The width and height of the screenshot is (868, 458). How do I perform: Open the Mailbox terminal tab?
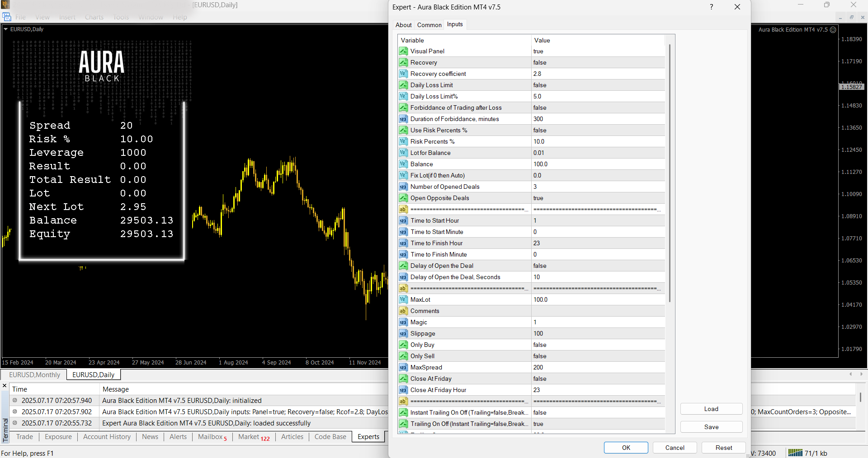coord(212,436)
